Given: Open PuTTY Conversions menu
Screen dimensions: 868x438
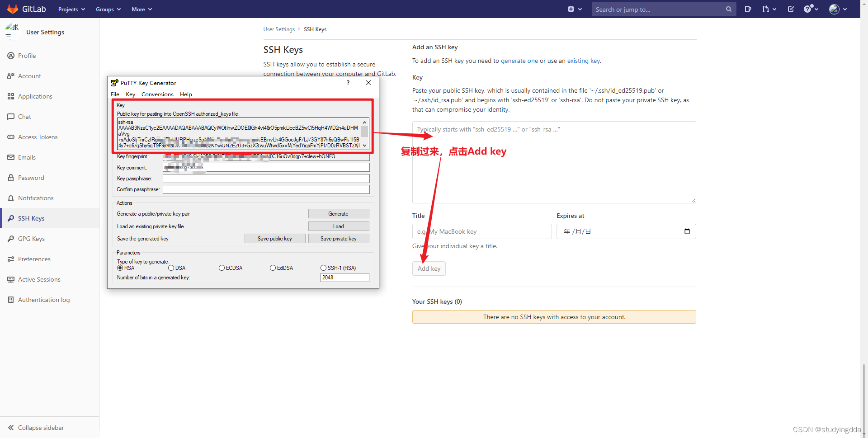Looking at the screenshot, I should click(157, 94).
